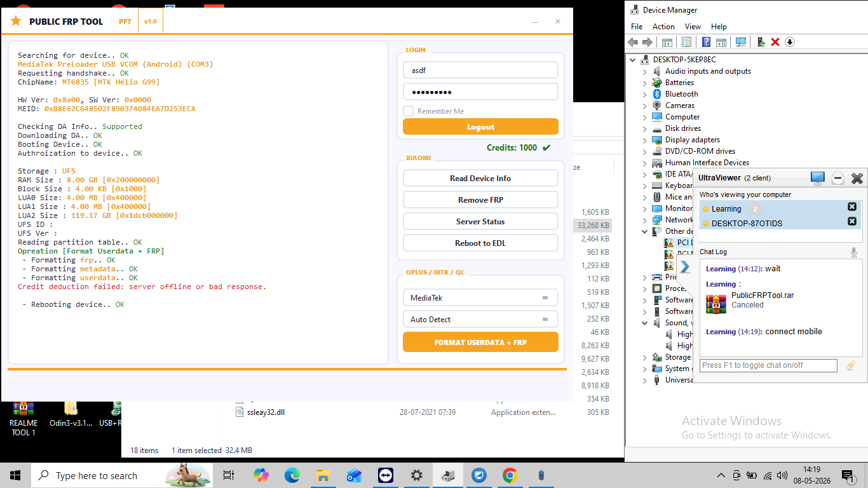Viewport: 868px width, 488px height.
Task: Open the Action menu in Device Manager
Action: (663, 27)
